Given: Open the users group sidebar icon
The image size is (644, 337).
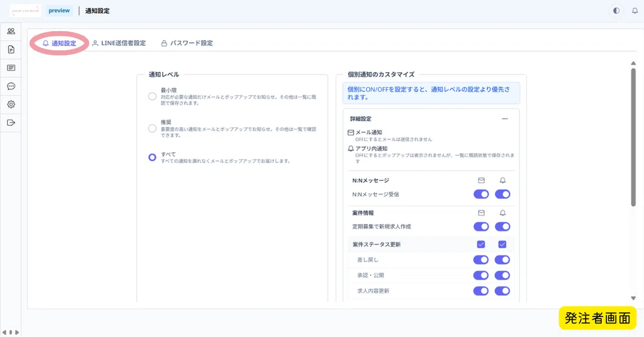Looking at the screenshot, I should (x=11, y=31).
